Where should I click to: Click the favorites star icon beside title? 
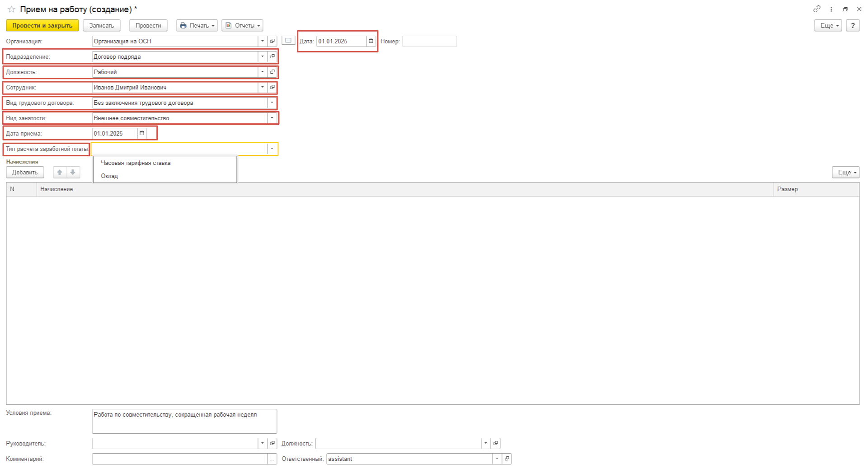[11, 9]
